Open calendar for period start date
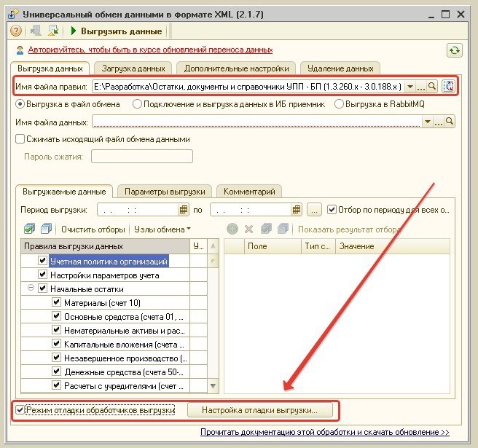The width and height of the screenshot is (478, 448). click(183, 210)
